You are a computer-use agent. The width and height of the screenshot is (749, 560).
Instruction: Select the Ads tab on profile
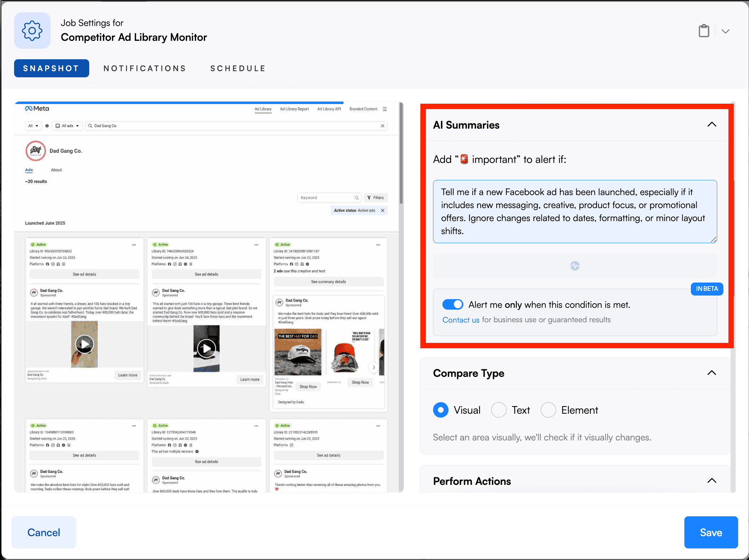point(29,170)
